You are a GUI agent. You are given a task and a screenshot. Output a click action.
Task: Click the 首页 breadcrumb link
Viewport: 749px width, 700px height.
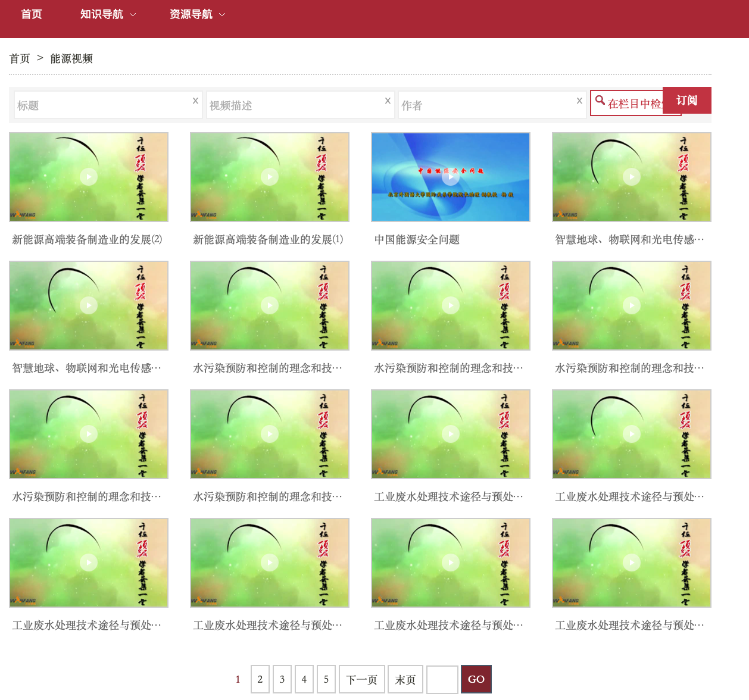[x=20, y=58]
